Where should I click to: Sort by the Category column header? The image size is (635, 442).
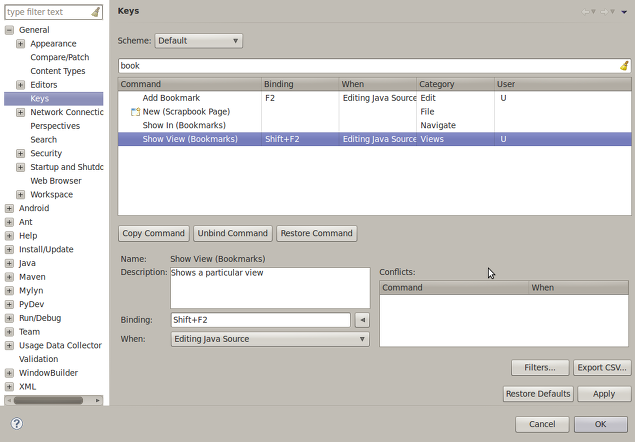(x=455, y=84)
